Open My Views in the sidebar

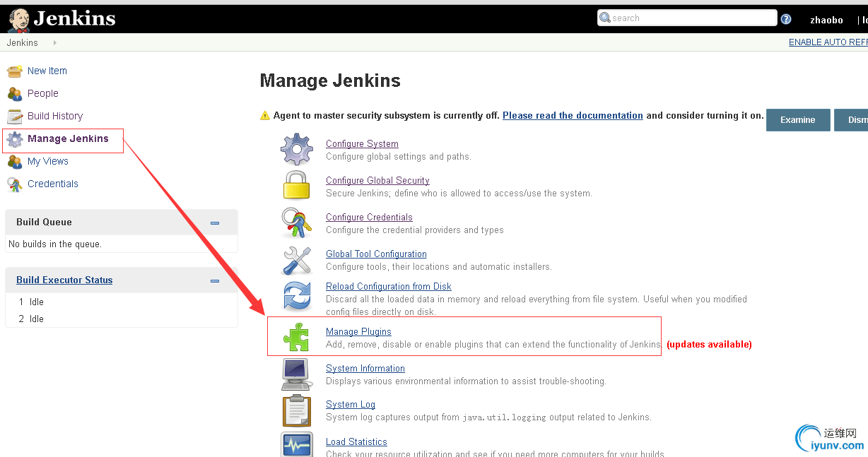pyautogui.click(x=48, y=161)
